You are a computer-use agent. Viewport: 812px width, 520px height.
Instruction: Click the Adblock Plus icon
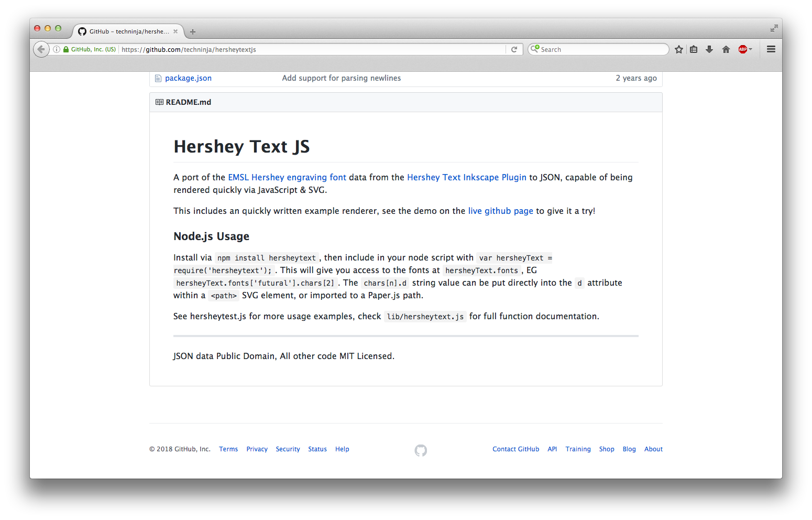pos(742,49)
